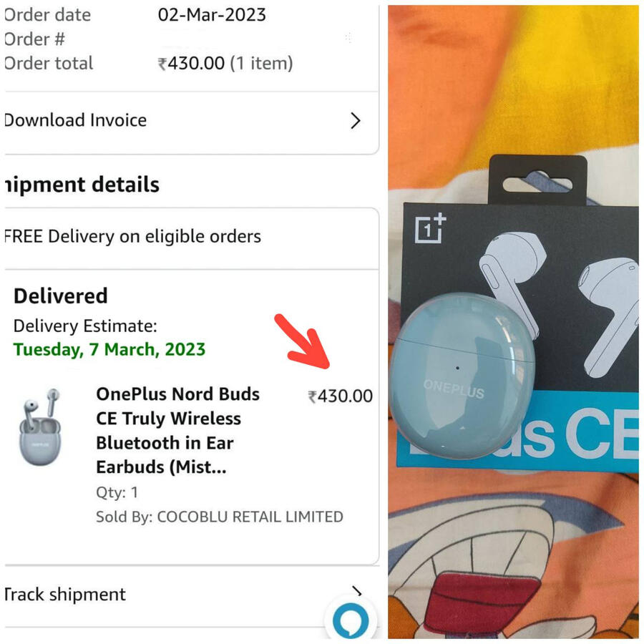Click the Order total ₹430.00 (1 item) value
Image resolution: width=644 pixels, height=644 pixels.
tap(225, 63)
